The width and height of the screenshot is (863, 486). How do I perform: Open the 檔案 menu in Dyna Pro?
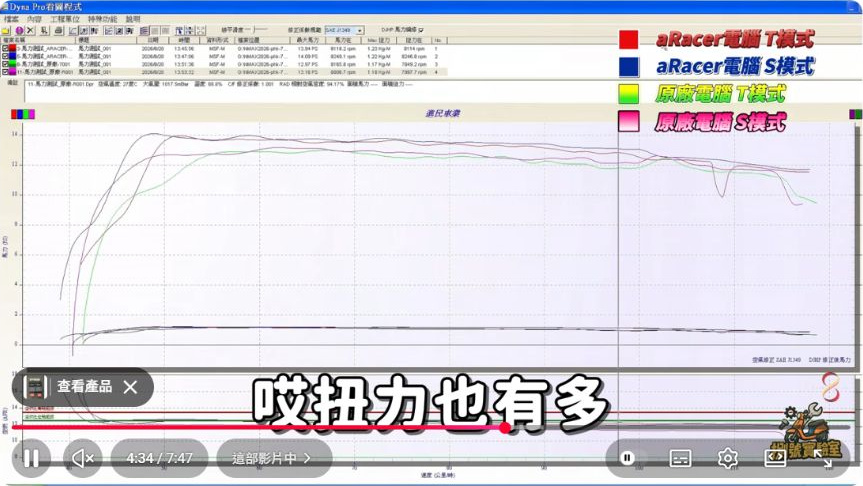point(11,19)
